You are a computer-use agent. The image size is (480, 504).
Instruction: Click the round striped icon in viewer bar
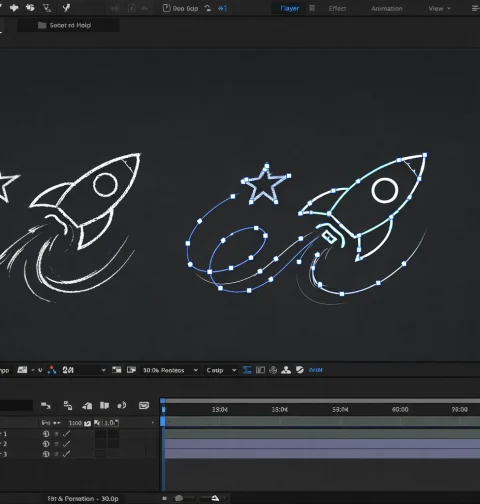tap(300, 370)
